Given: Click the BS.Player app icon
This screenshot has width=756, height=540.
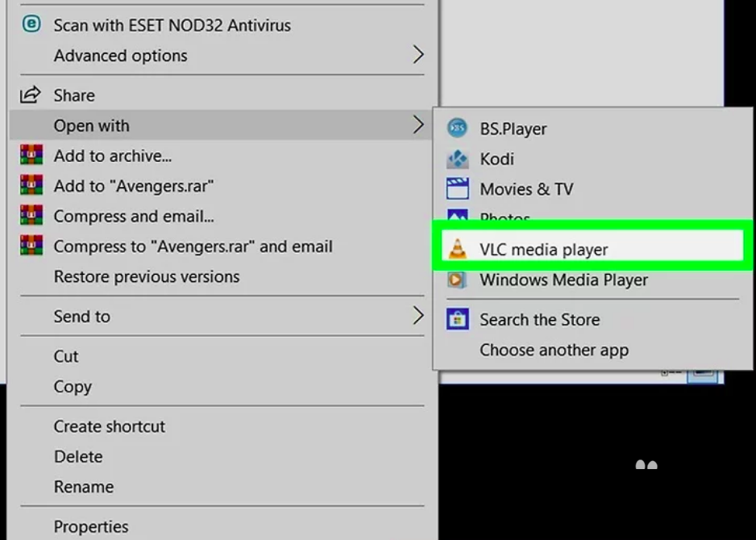Looking at the screenshot, I should click(457, 128).
